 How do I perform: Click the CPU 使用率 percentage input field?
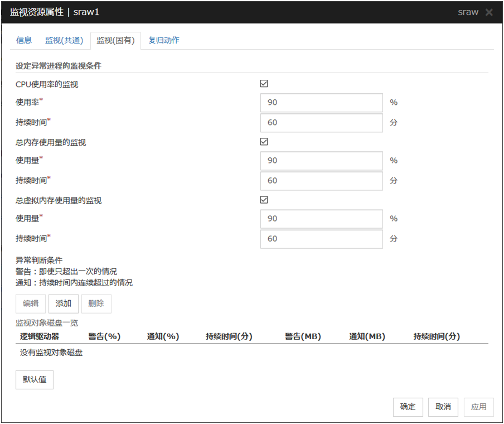(x=321, y=103)
